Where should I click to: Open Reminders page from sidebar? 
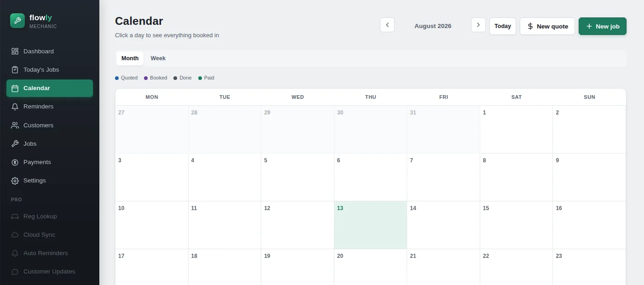click(x=50, y=107)
